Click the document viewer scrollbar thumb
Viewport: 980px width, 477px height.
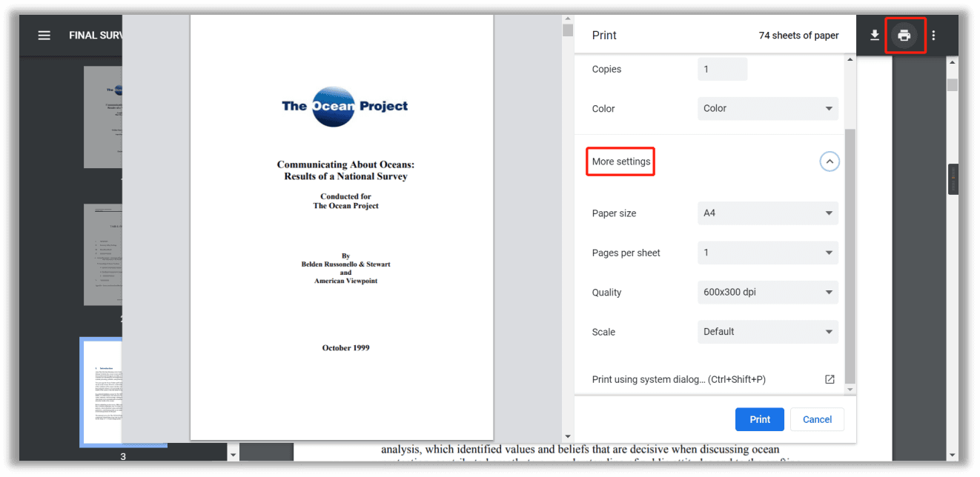[953, 85]
